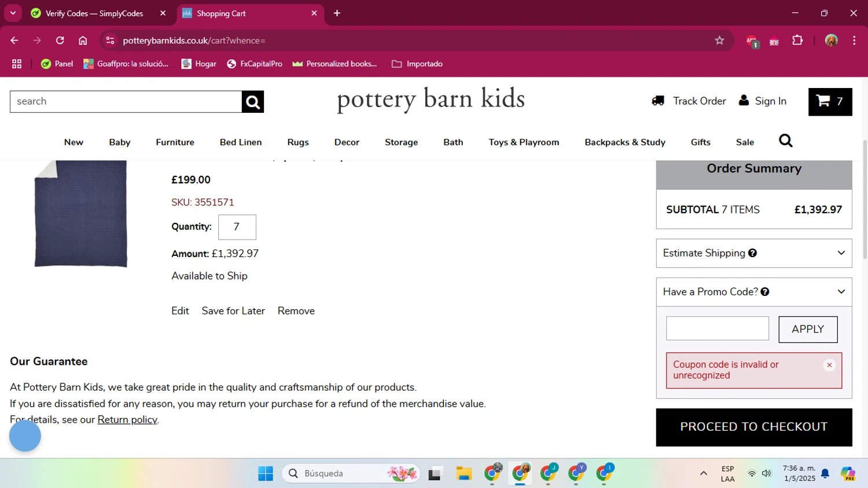The height and width of the screenshot is (488, 868).
Task: Reload the page
Action: [60, 41]
